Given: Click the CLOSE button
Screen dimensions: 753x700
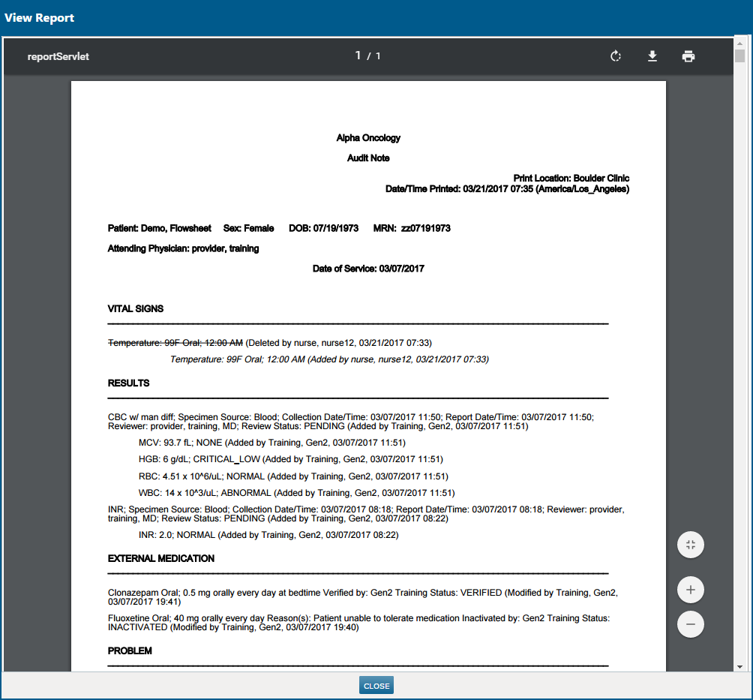Looking at the screenshot, I should (376, 684).
